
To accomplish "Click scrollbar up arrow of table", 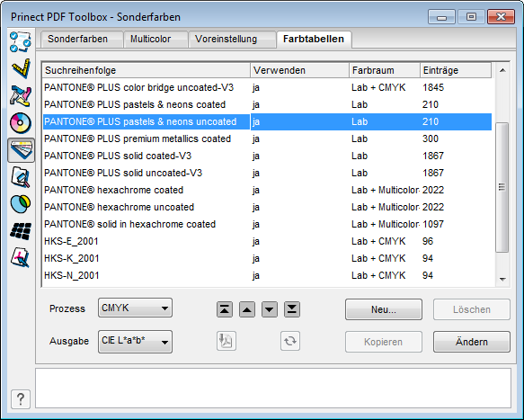I will pos(502,70).
